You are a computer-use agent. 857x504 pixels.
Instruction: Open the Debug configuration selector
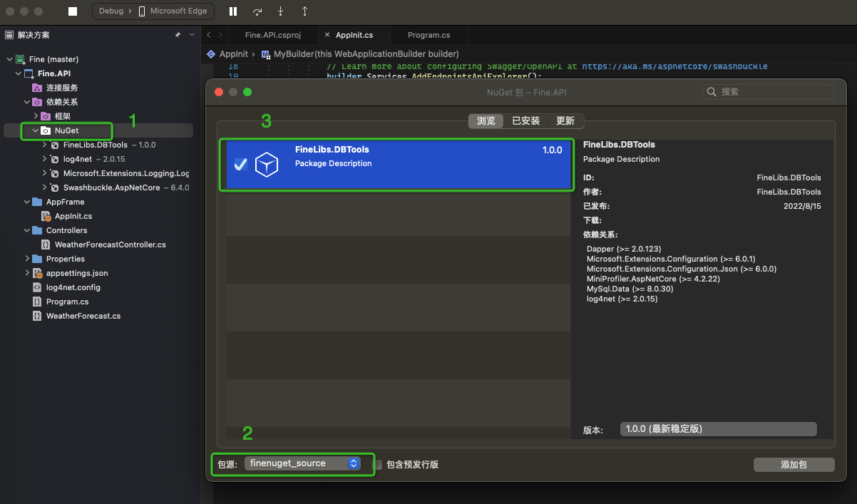click(111, 11)
